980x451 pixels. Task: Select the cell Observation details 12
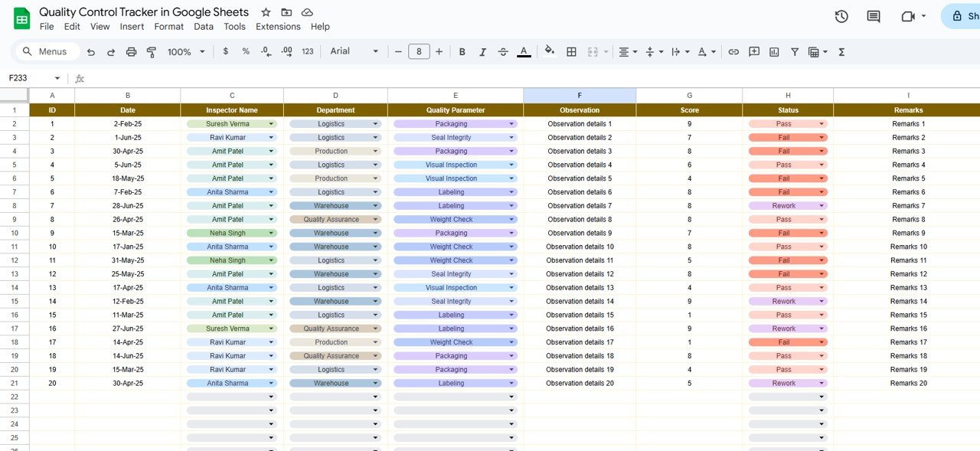tap(580, 274)
